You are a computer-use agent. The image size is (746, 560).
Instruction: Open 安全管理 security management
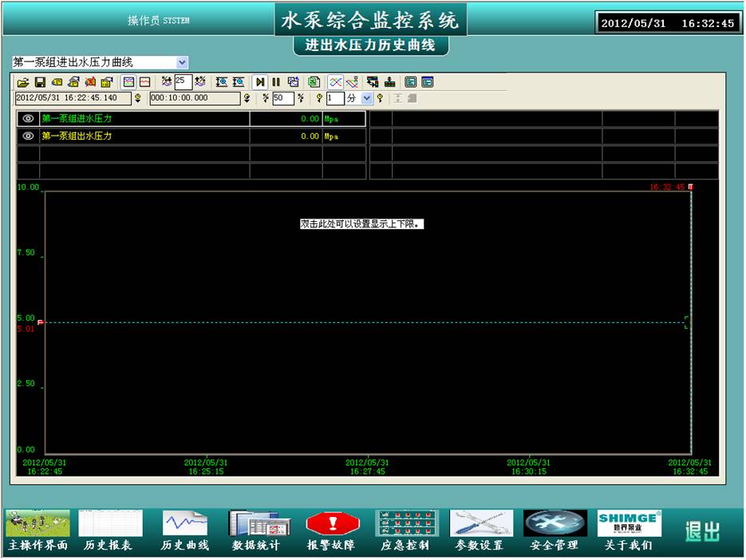click(x=555, y=531)
